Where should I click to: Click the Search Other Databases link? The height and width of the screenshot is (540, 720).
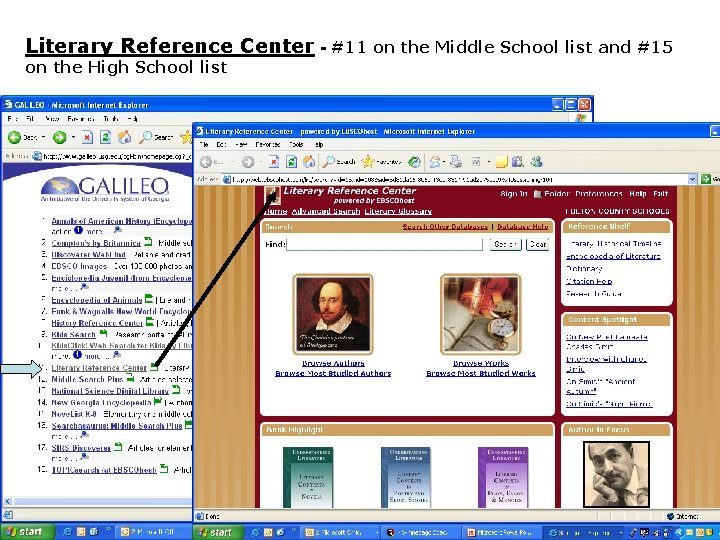click(x=445, y=226)
